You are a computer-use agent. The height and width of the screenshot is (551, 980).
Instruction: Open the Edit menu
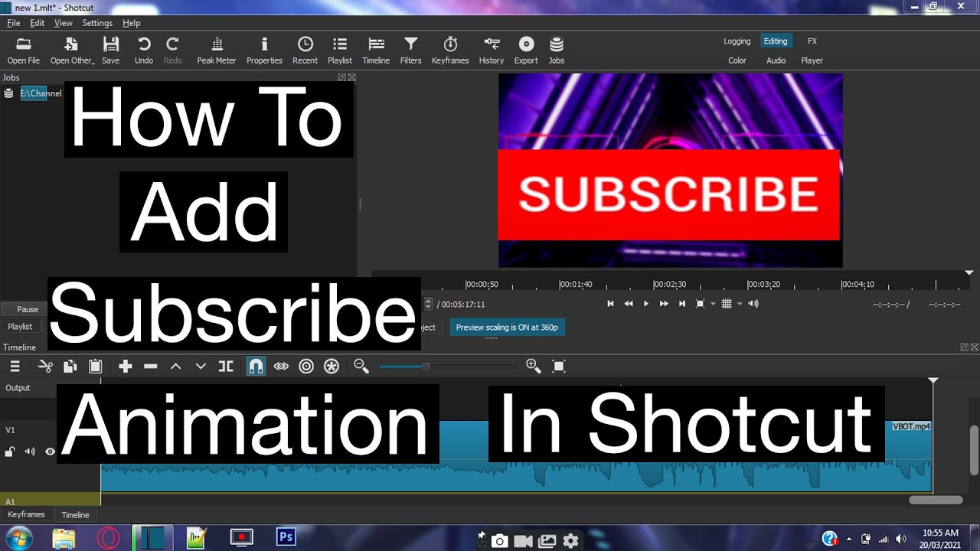(x=37, y=23)
